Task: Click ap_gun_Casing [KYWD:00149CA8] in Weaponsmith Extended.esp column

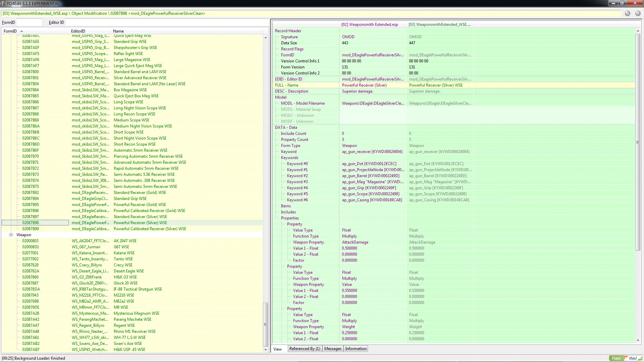Action: point(372,200)
